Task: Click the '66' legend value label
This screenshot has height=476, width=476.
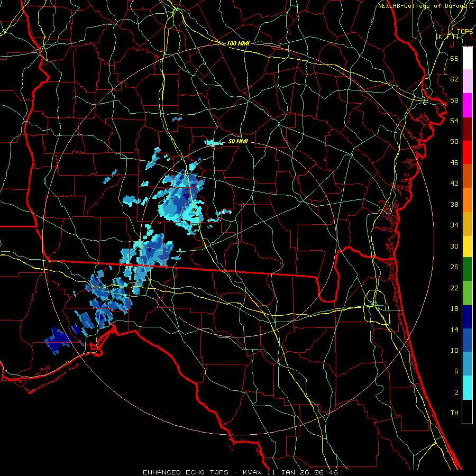Action: 454,58
